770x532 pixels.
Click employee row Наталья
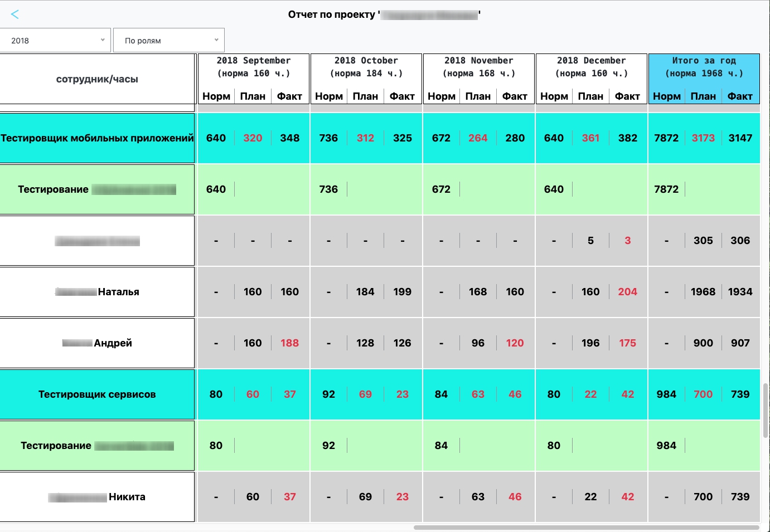click(97, 292)
